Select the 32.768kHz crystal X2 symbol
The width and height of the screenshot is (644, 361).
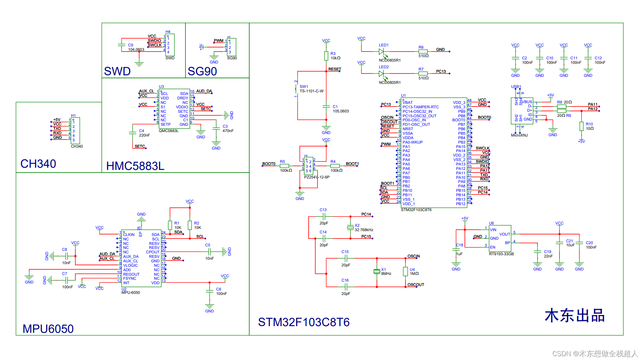tap(350, 227)
